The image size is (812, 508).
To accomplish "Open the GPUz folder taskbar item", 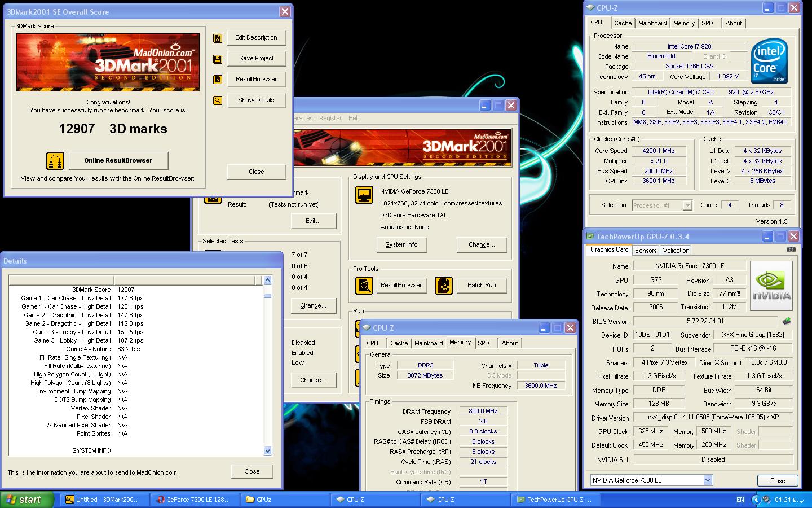I will pos(285,500).
